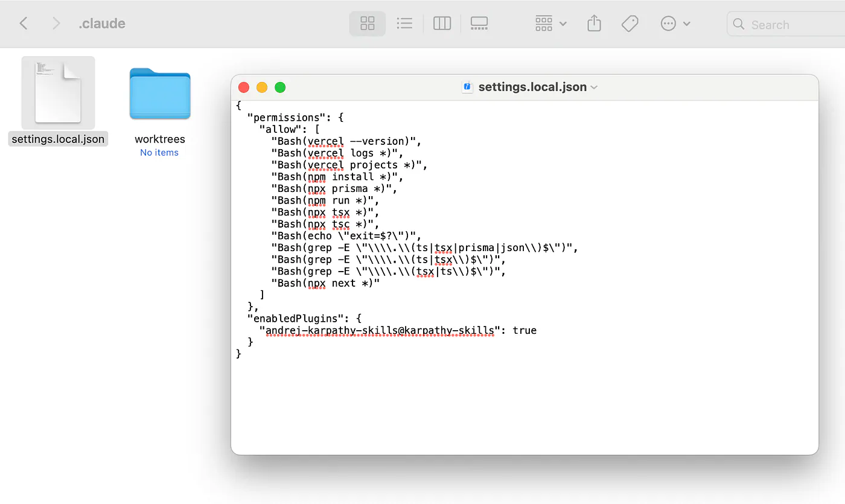Screen dimensions: 845x504
Task: Click the "No items" text under worktrees
Action: (x=159, y=153)
